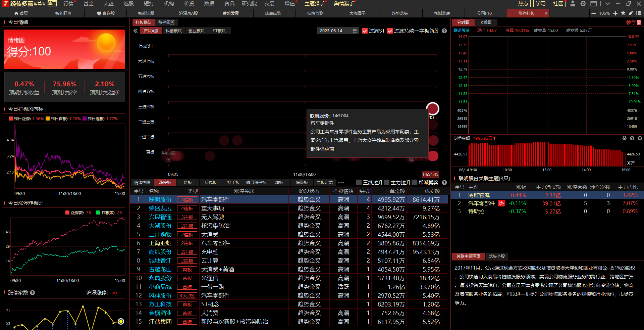Open 公司F10 page tab

[484, 13]
